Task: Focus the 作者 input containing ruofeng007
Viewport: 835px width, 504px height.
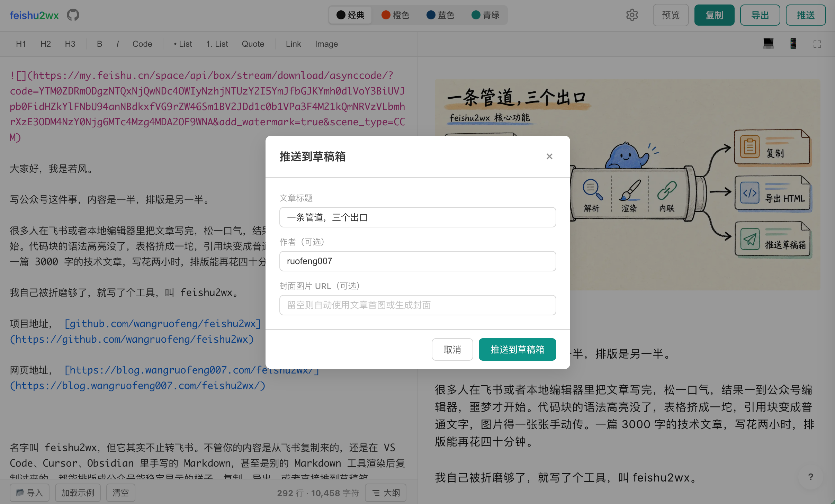Action: coord(417,261)
